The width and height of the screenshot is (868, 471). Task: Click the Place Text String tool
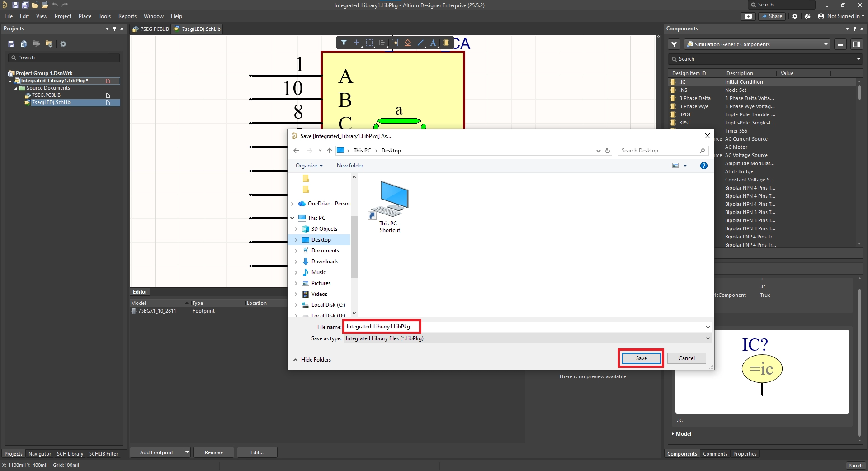point(433,43)
